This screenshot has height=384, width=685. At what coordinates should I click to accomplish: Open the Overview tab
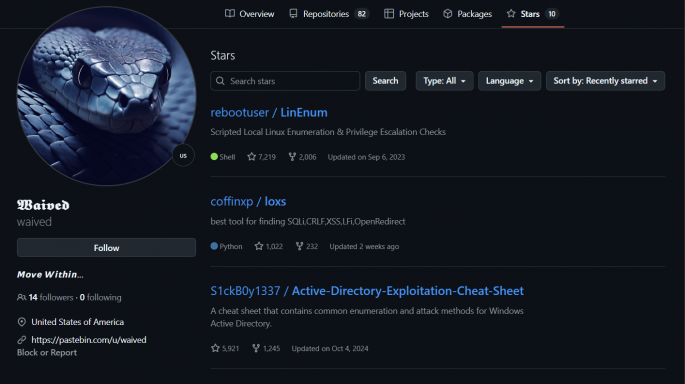click(x=249, y=14)
